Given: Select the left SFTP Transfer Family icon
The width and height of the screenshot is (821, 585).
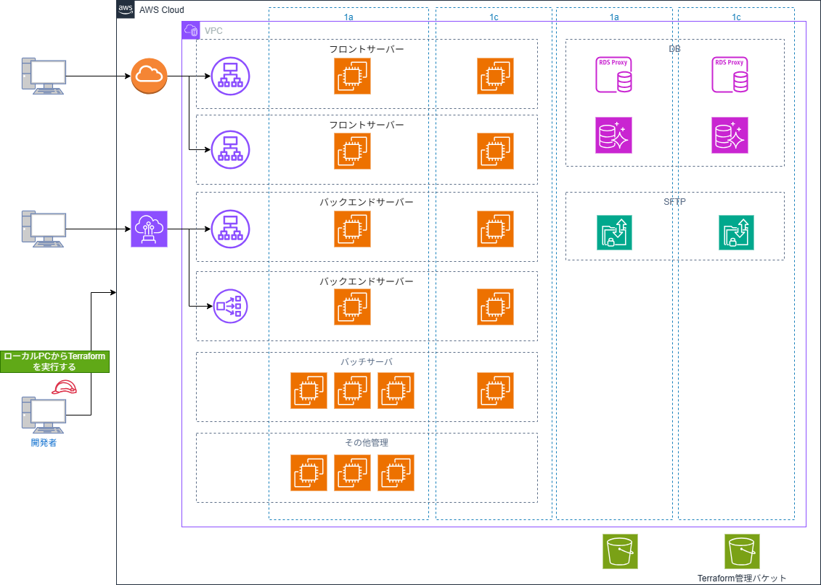Looking at the screenshot, I should [614, 232].
